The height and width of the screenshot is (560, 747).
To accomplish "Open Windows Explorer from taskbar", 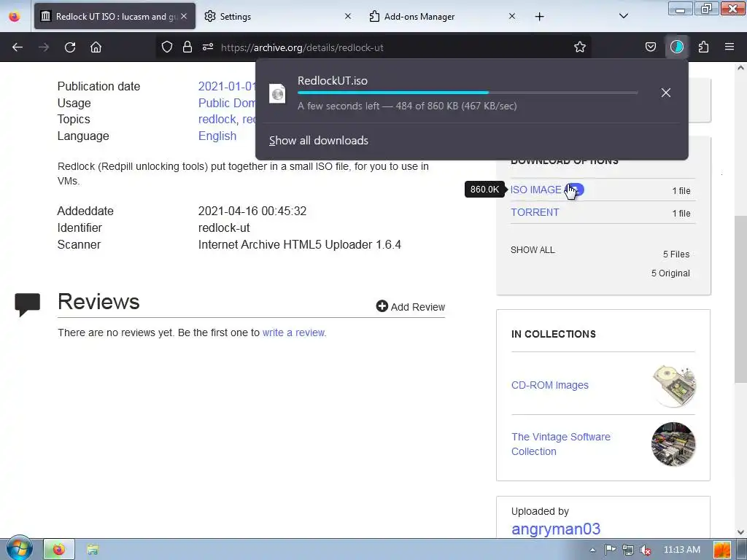I will 93,550.
